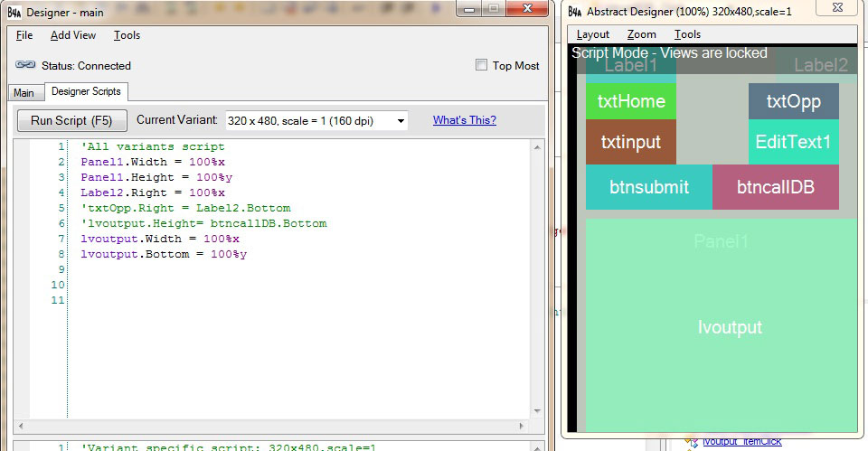Click script editor scroll up arrow
Screen dimensions: 868x451
pyautogui.click(x=537, y=147)
